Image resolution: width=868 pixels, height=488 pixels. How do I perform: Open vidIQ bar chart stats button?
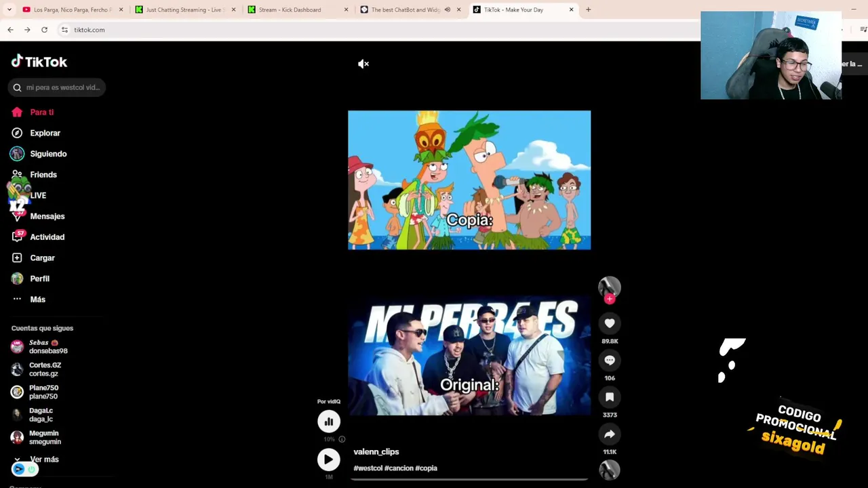(329, 422)
